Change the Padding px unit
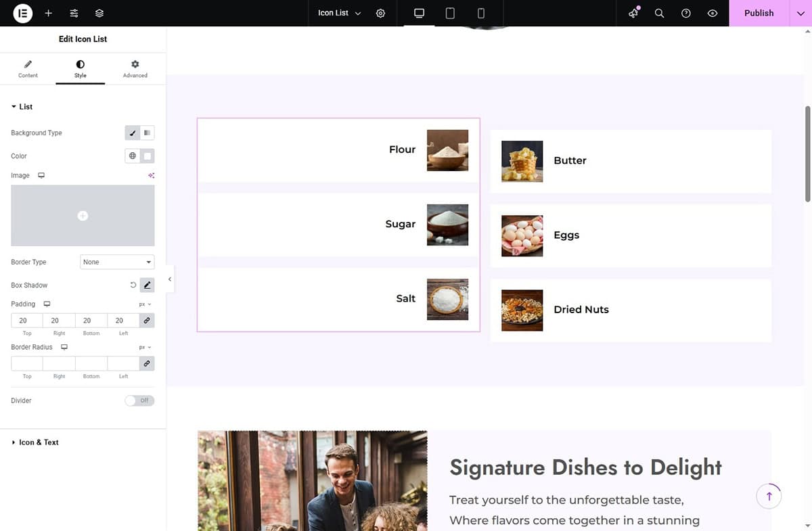The height and width of the screenshot is (531, 812). [x=145, y=304]
